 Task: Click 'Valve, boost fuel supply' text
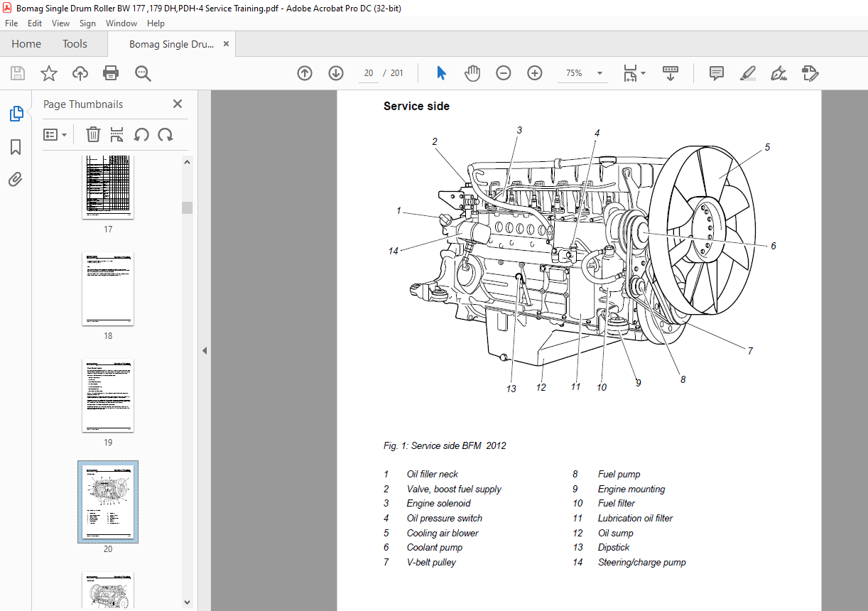click(454, 489)
